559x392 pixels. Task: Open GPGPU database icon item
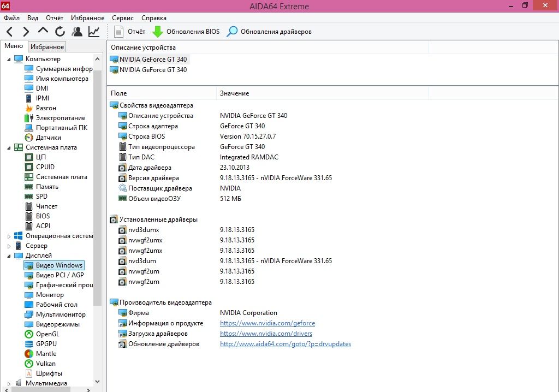[x=29, y=344]
